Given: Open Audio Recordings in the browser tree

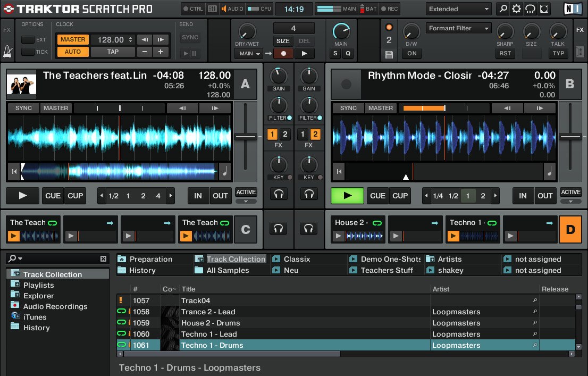Looking at the screenshot, I should pyautogui.click(x=55, y=306).
